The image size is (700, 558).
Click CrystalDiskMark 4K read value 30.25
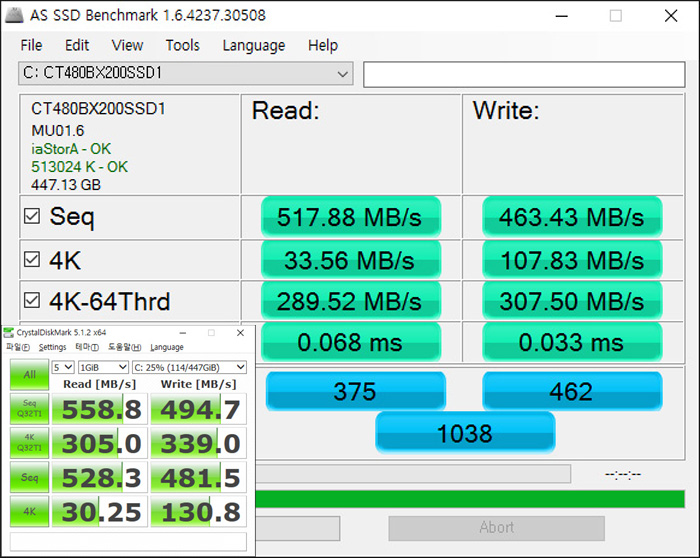pos(100,512)
